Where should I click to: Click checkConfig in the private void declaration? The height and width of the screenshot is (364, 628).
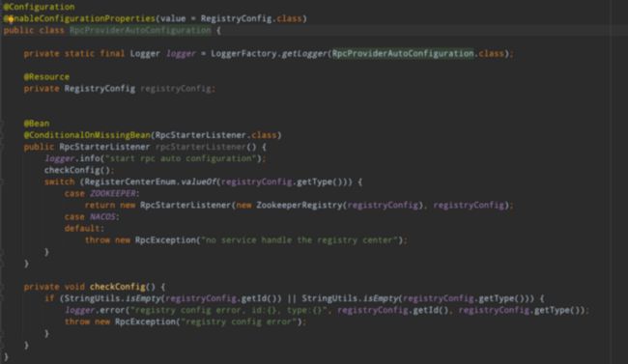(x=117, y=287)
